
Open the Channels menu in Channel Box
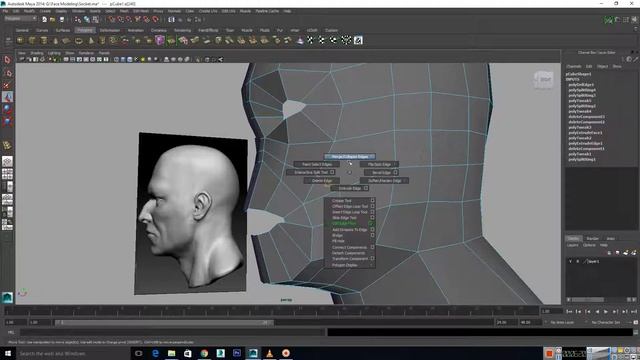(573, 66)
